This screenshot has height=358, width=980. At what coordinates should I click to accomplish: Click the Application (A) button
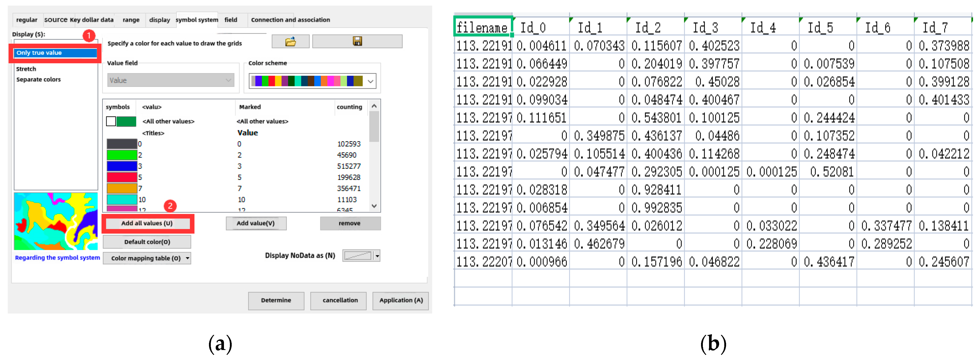(401, 300)
